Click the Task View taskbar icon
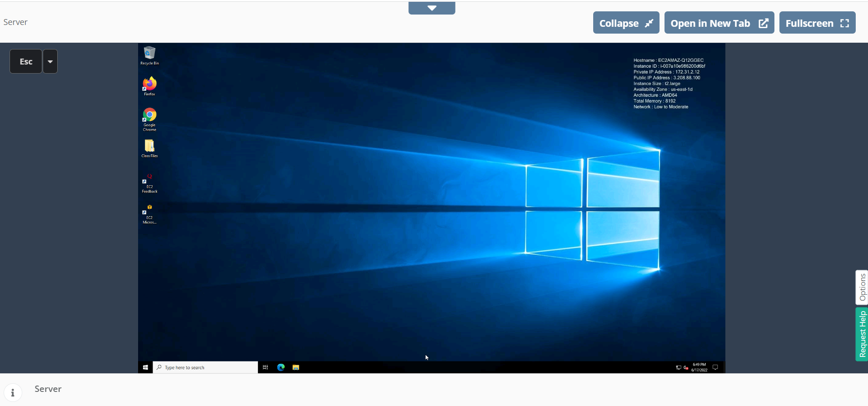The height and width of the screenshot is (406, 868). [265, 367]
